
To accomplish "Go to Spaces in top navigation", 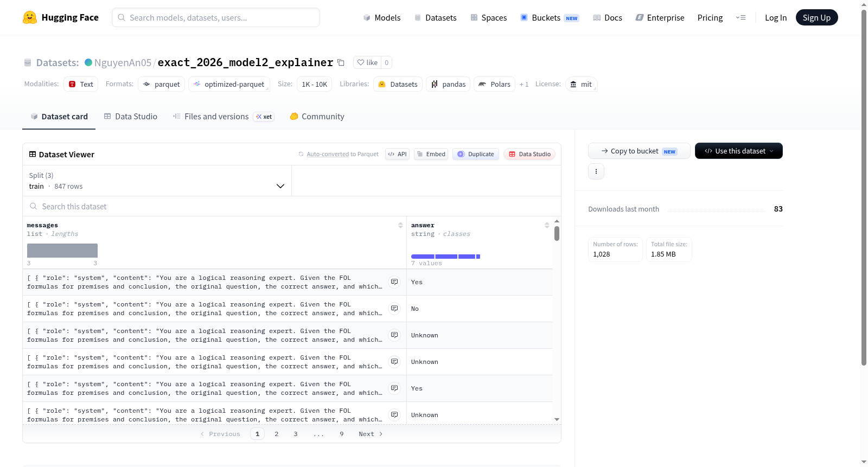I will click(x=488, y=17).
